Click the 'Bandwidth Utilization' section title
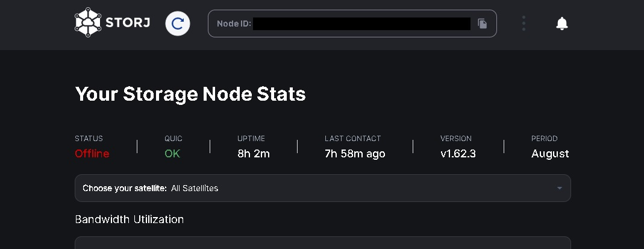The width and height of the screenshot is (644, 249). click(x=129, y=219)
